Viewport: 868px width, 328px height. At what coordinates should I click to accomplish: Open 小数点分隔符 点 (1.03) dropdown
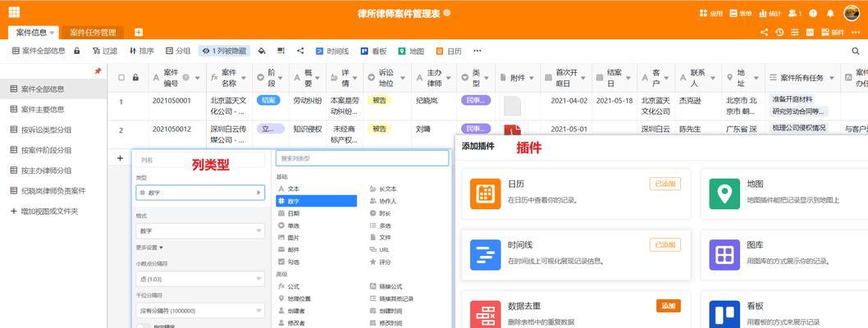[200, 279]
